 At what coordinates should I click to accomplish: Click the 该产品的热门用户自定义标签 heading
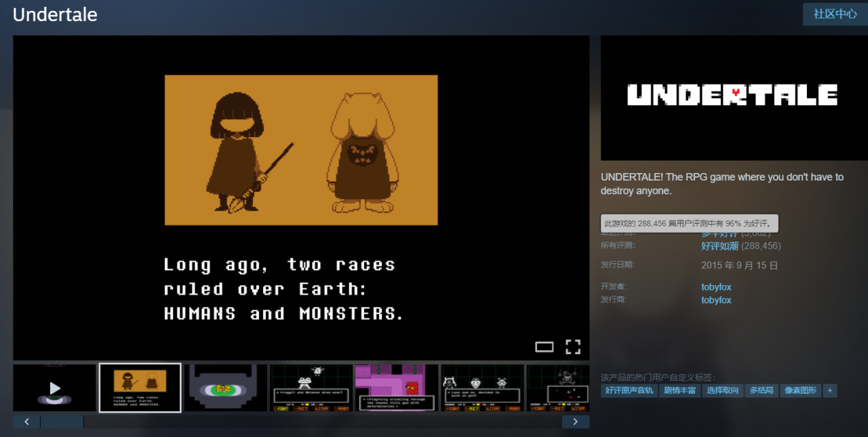658,377
